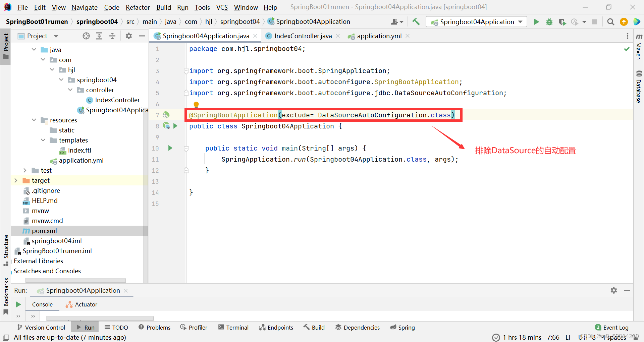The image size is (644, 342).
Task: Debug Springboot04Application using the bug icon
Action: pyautogui.click(x=549, y=21)
